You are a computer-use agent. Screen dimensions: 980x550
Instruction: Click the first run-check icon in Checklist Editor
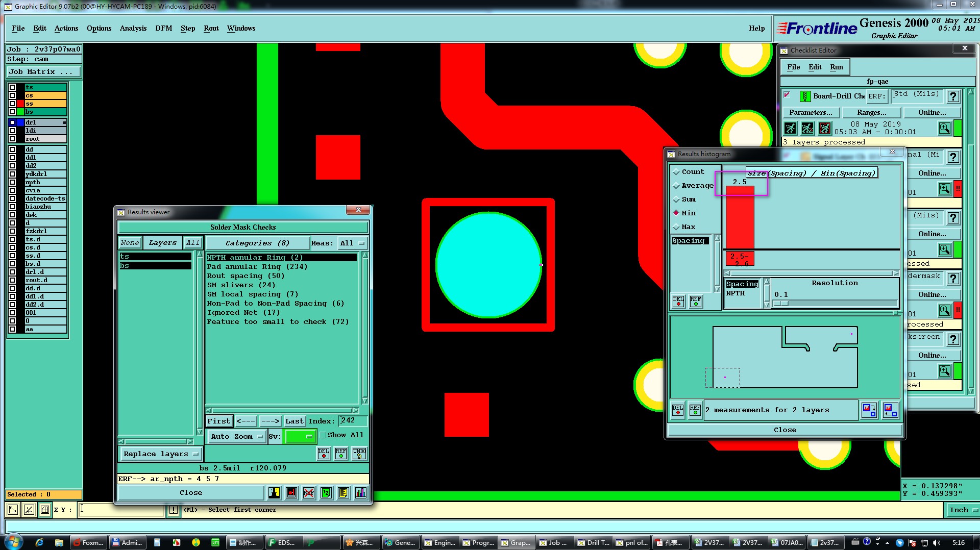coord(790,128)
